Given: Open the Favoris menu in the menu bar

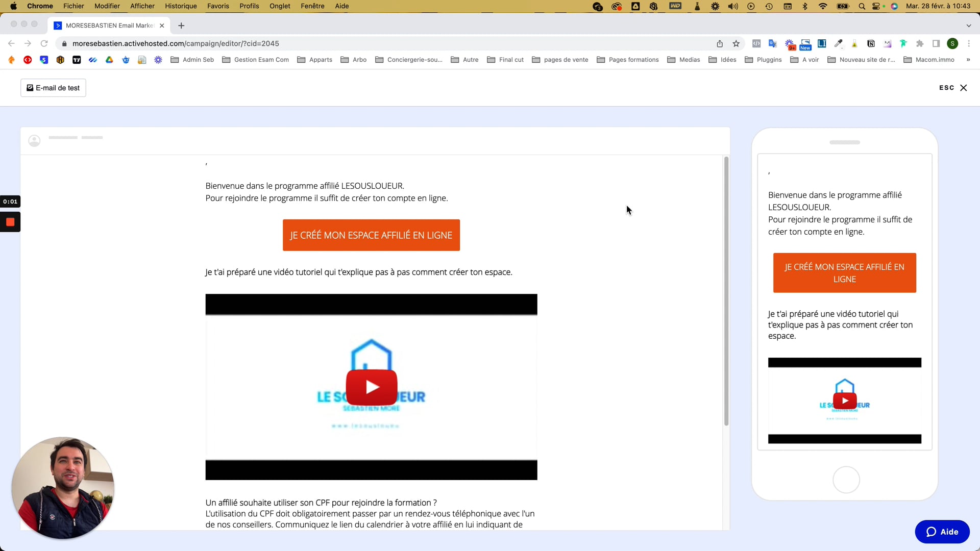Looking at the screenshot, I should pyautogui.click(x=218, y=6).
